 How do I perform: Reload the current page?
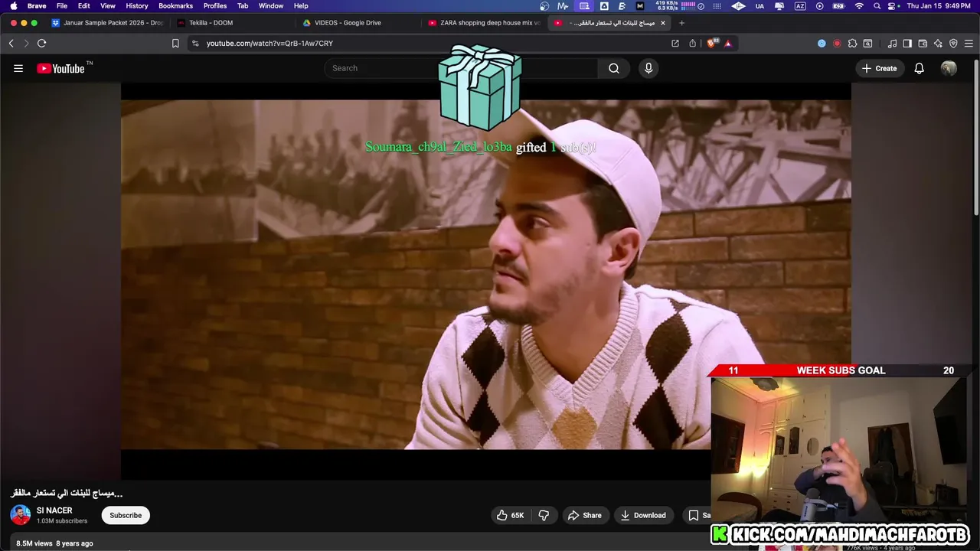pyautogui.click(x=41, y=44)
